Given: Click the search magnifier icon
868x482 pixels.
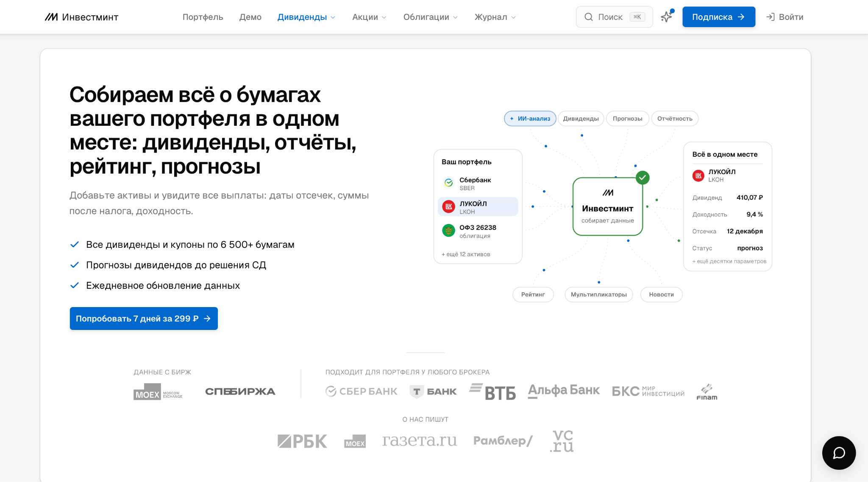Looking at the screenshot, I should click(x=588, y=17).
